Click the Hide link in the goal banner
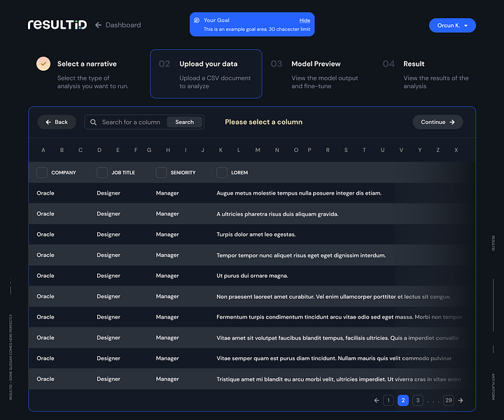 304,20
